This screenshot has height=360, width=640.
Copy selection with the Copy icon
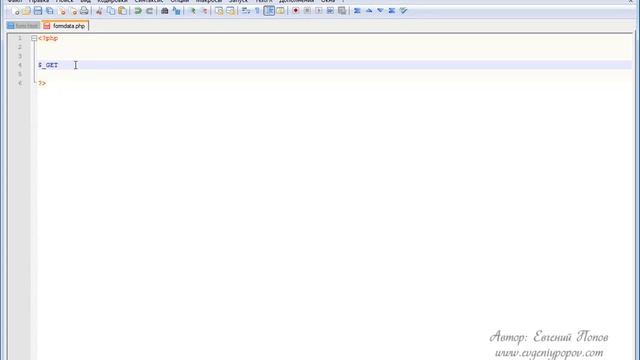[111, 11]
